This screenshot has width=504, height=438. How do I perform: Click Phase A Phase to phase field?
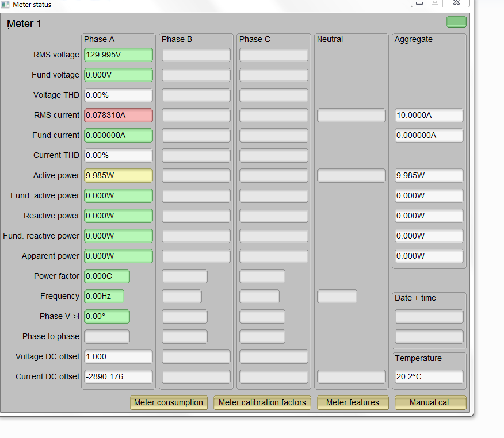(107, 336)
